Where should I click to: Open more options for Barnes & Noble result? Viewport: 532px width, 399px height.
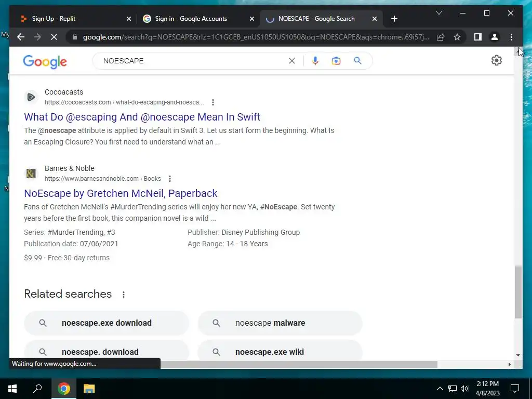point(170,179)
